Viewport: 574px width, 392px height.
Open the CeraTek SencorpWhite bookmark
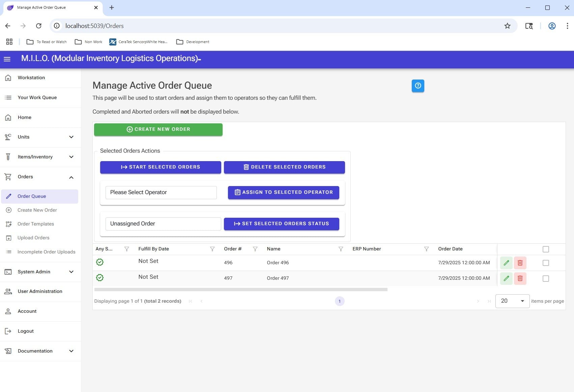coord(138,42)
